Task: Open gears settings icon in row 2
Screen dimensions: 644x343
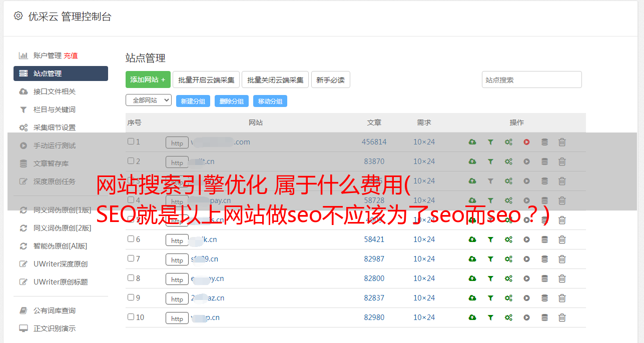Action: click(x=508, y=161)
